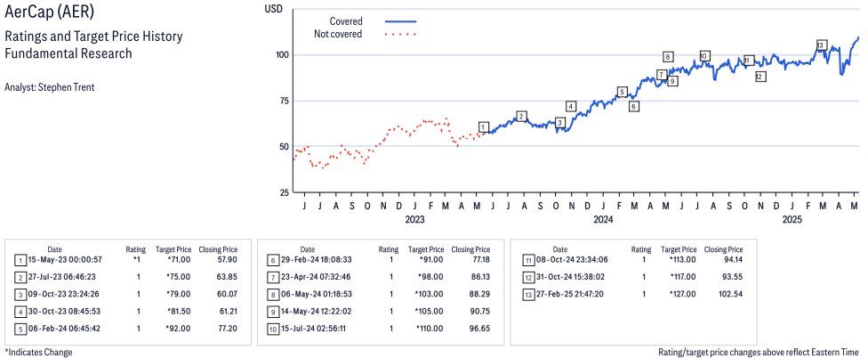The image size is (868, 358).
Task: Click closing price '77.18'
Action: tap(479, 259)
